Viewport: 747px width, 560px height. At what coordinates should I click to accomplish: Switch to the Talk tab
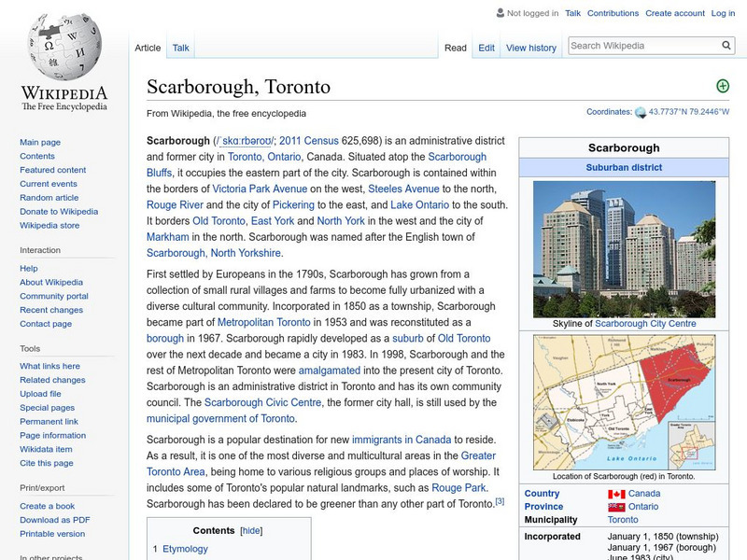[180, 48]
